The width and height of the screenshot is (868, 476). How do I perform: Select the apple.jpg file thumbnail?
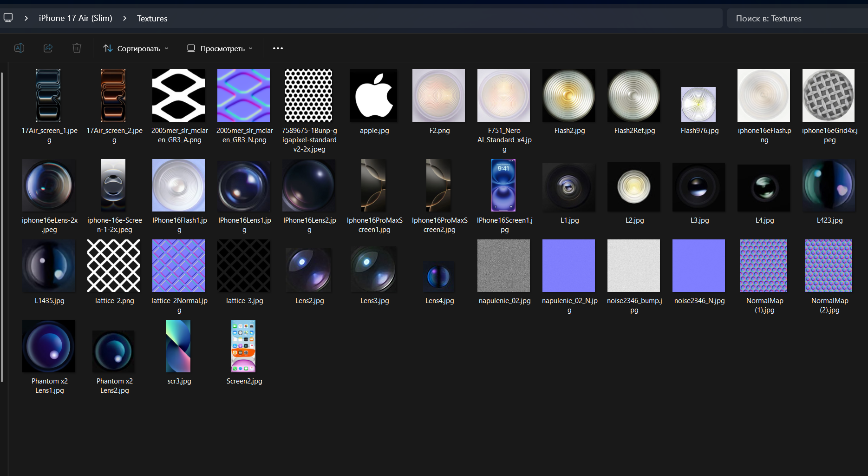click(374, 96)
